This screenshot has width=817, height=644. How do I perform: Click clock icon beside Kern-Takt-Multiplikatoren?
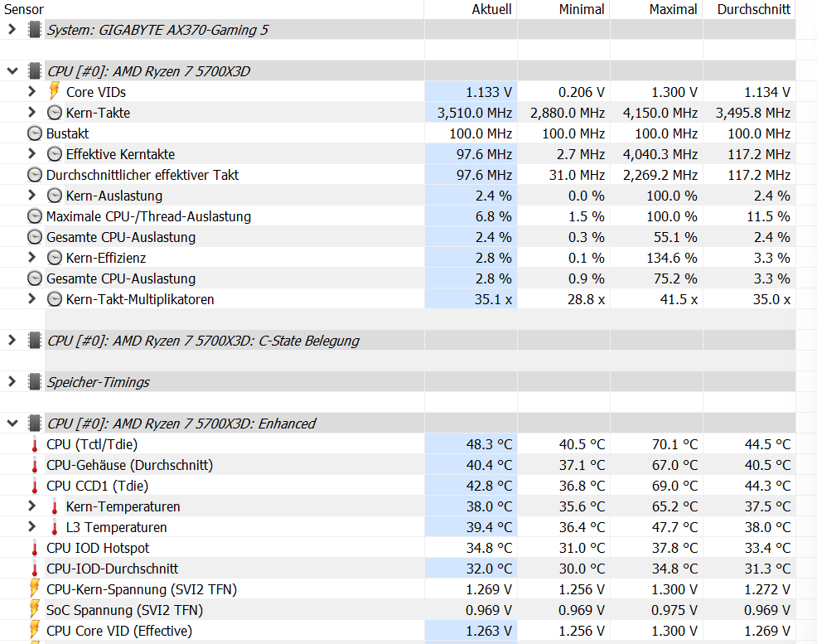[54, 299]
